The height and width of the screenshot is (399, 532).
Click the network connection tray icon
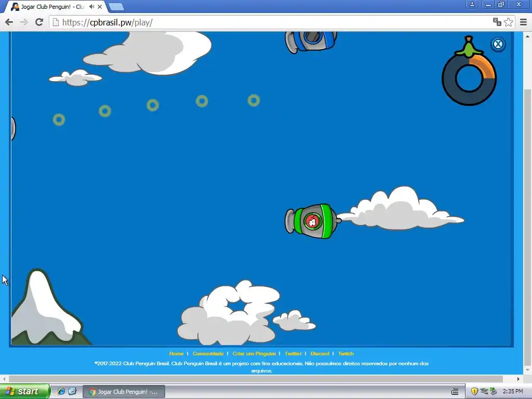click(484, 391)
